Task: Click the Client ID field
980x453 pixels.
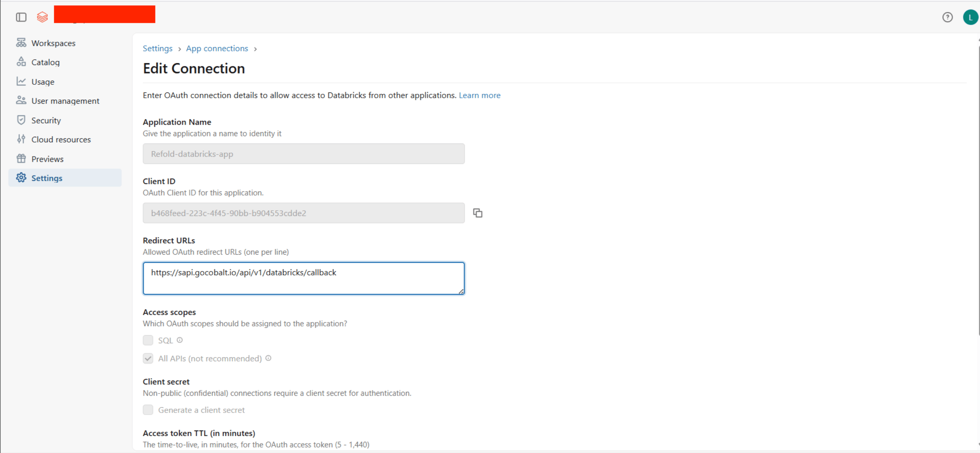Action: pyautogui.click(x=304, y=213)
